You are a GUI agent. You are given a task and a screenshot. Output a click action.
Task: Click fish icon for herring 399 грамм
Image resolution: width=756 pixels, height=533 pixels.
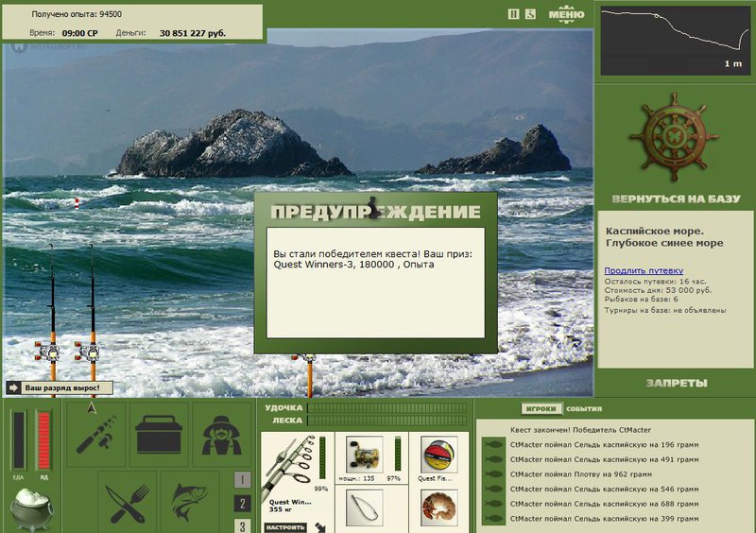pyautogui.click(x=493, y=519)
